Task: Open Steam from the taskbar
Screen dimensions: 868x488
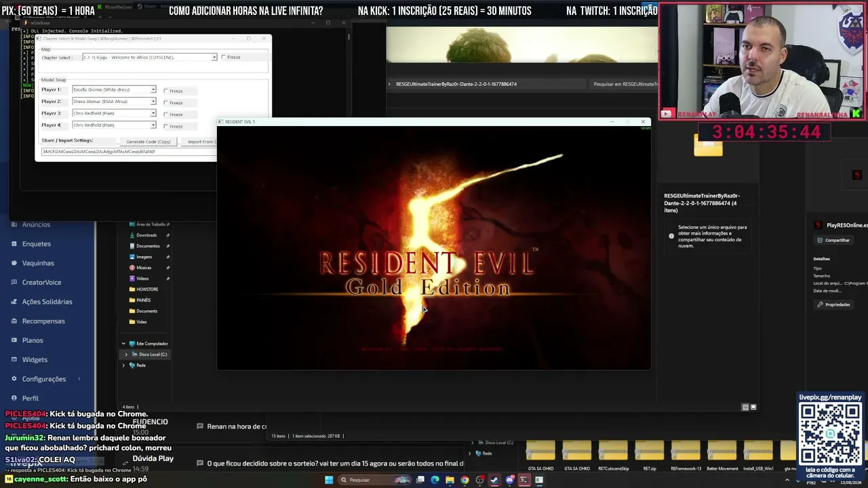Action: (x=494, y=480)
